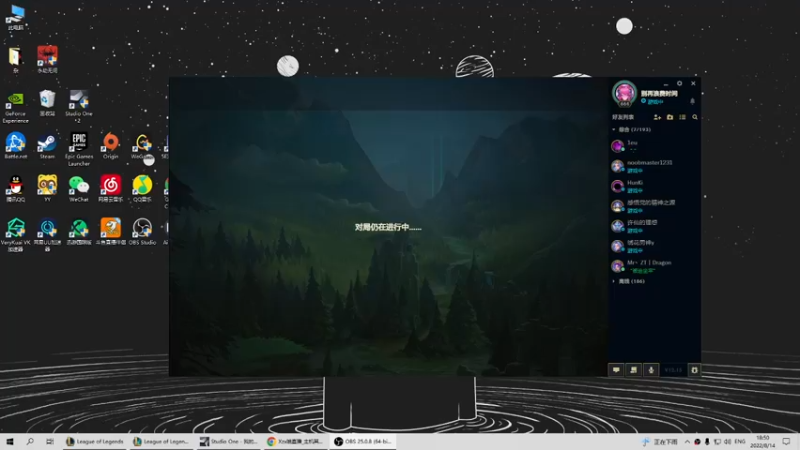
Task: Open client settings gear icon
Action: [679, 83]
